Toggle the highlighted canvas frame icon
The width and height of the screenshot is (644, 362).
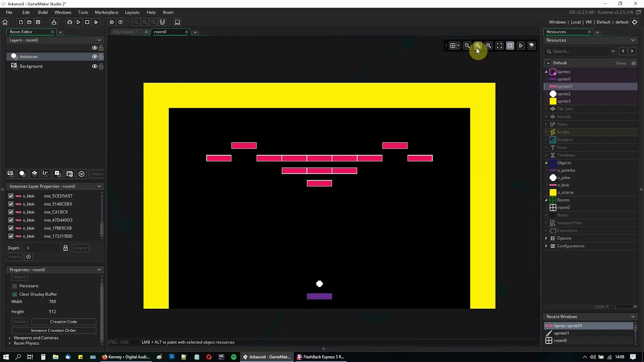[x=510, y=46]
